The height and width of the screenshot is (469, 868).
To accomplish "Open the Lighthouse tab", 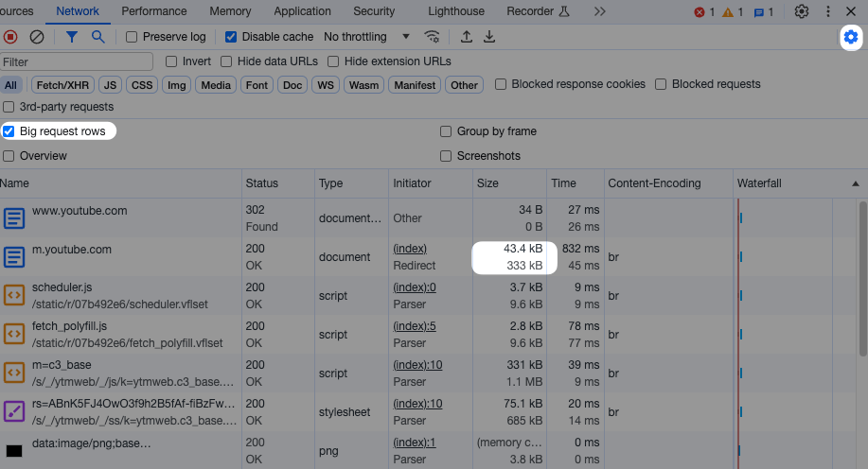I will (x=456, y=11).
